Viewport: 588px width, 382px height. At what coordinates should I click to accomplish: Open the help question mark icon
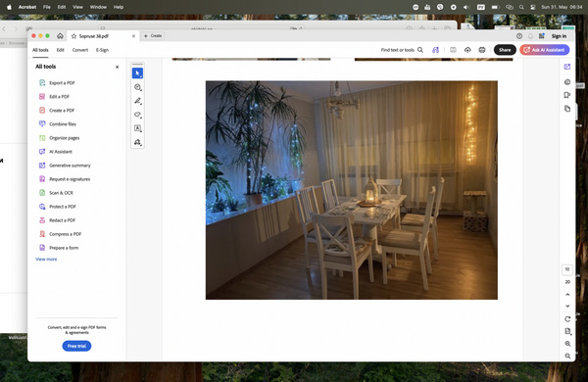(519, 36)
